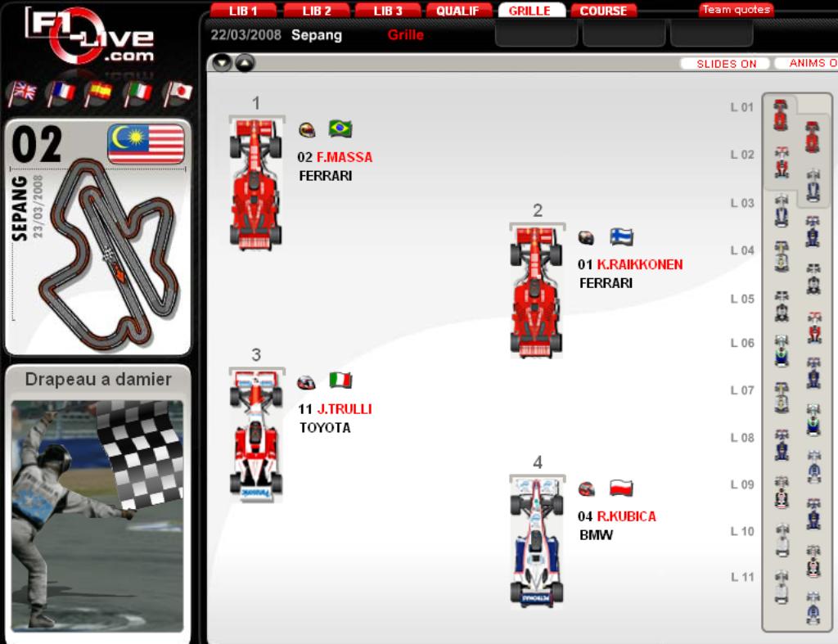Select the Japanese flag language icon

tap(178, 93)
